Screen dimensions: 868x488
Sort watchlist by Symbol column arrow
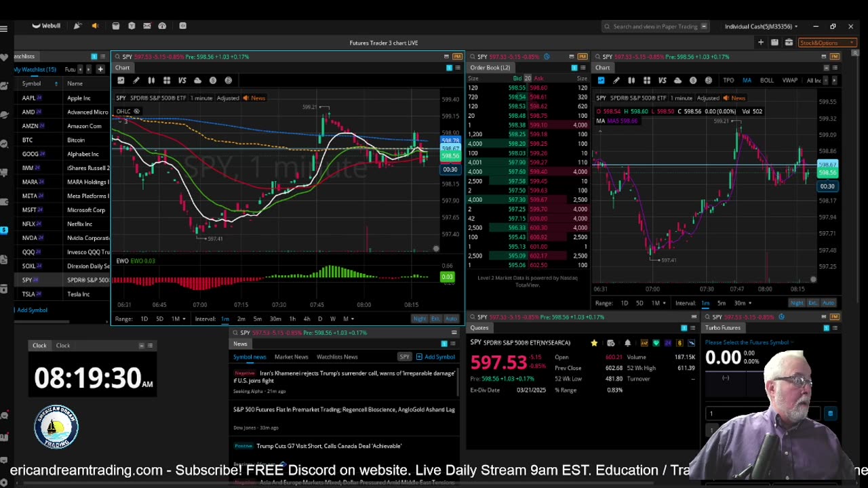pyautogui.click(x=56, y=83)
